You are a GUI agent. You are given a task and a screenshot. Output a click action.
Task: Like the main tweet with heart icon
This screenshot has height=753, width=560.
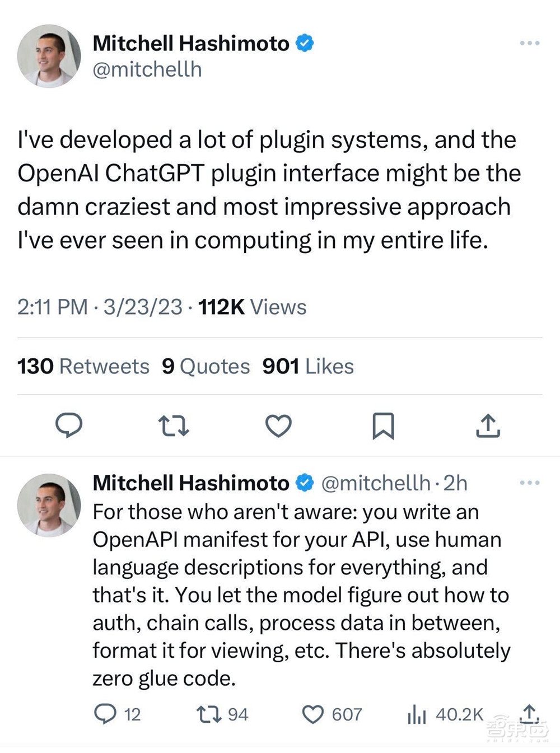278,425
